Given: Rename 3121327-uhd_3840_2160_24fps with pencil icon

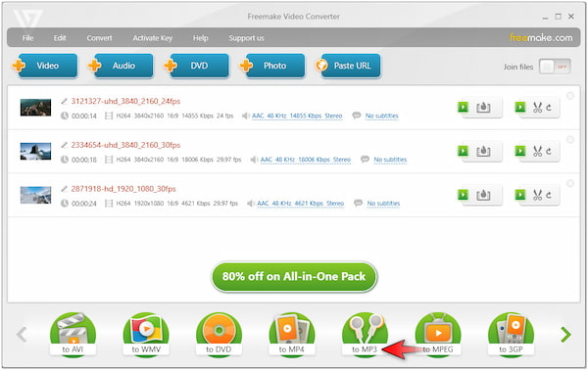Looking at the screenshot, I should [65, 101].
